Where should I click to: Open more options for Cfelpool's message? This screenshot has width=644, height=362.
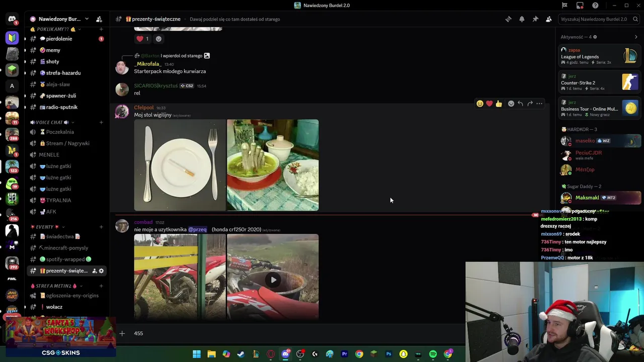pyautogui.click(x=539, y=104)
